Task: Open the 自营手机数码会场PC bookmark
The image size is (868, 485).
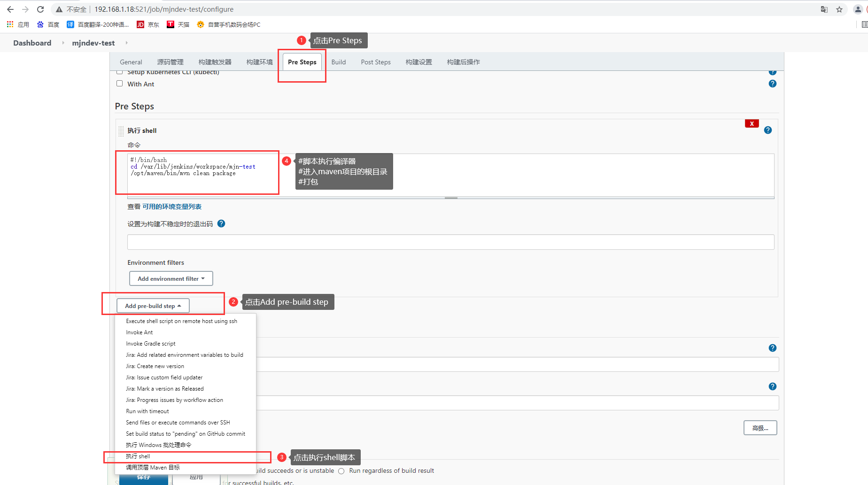Action: [229, 24]
